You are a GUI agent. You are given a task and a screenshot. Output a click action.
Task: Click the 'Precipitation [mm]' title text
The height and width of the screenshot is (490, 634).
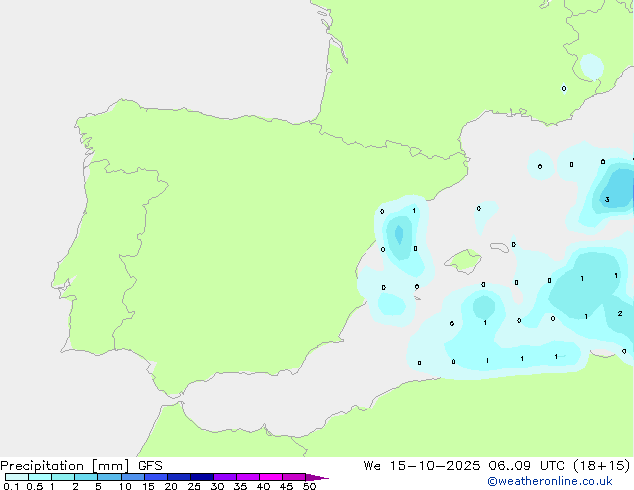(x=65, y=466)
